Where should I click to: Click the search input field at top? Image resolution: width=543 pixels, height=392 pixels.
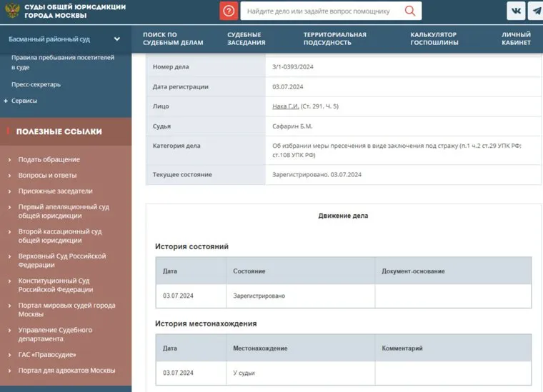click(x=322, y=11)
